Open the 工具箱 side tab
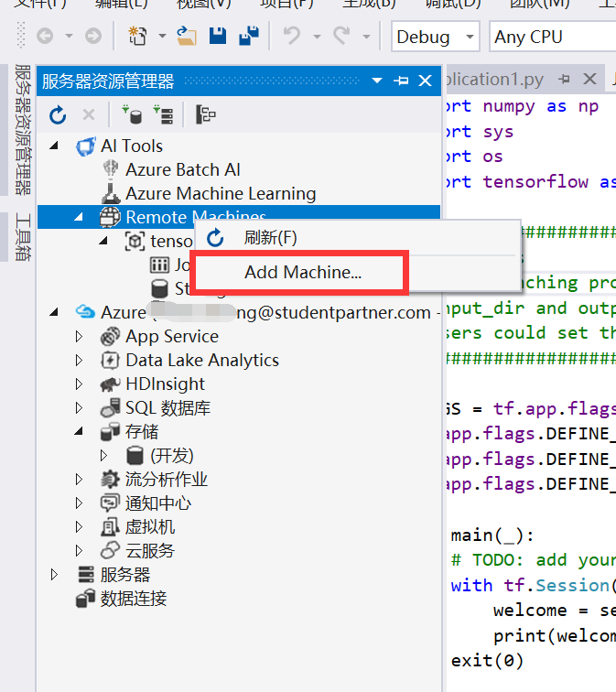The image size is (616, 692). [x=23, y=237]
